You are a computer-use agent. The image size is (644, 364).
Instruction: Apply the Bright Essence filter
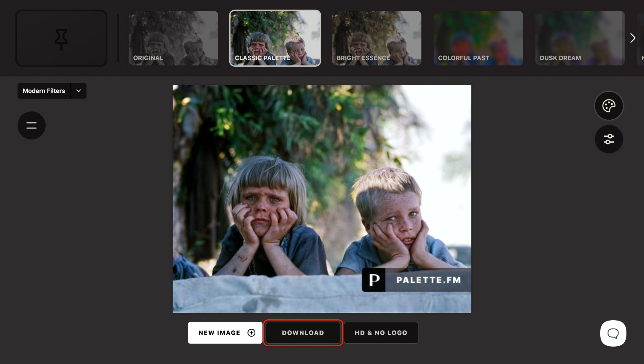tap(377, 38)
